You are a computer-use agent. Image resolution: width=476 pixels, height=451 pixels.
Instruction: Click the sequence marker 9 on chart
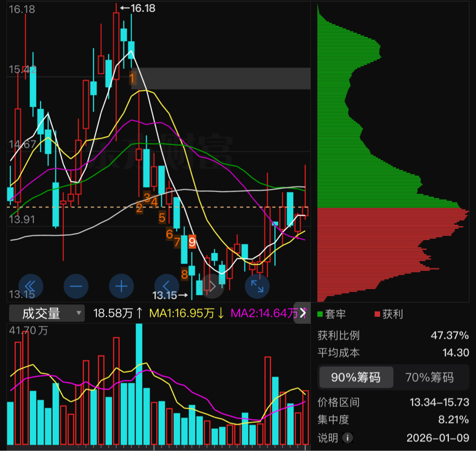[x=192, y=242]
